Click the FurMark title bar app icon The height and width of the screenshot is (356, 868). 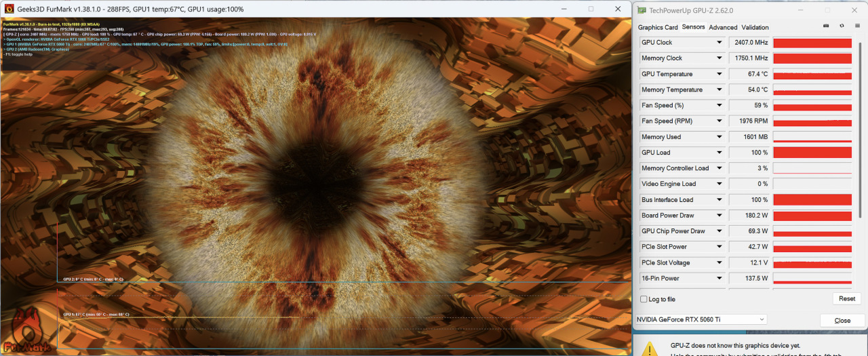click(x=10, y=9)
